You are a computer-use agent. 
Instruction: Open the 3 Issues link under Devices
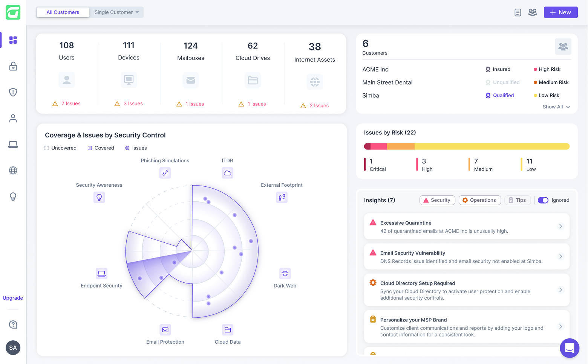129,104
